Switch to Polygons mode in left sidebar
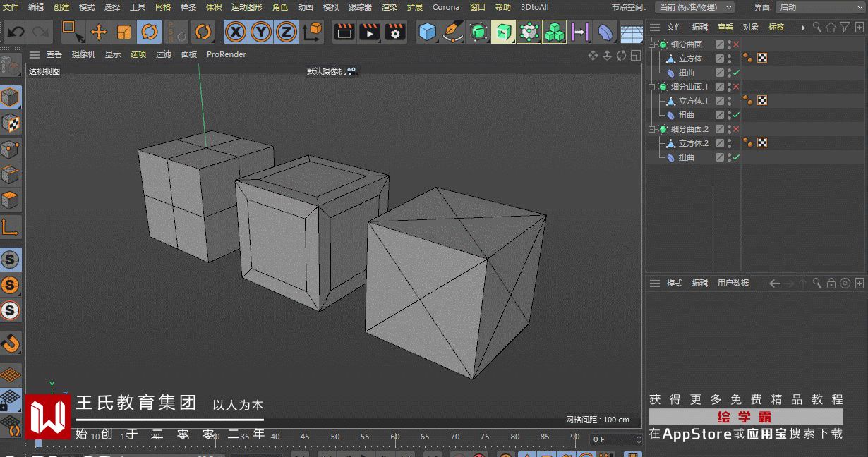This screenshot has width=868, height=457. coord(10,200)
